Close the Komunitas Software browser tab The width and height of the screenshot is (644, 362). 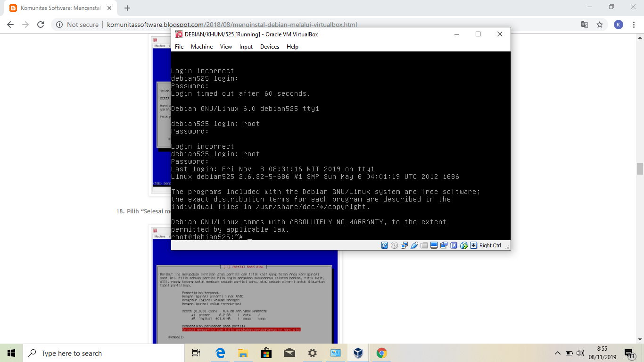point(109,8)
